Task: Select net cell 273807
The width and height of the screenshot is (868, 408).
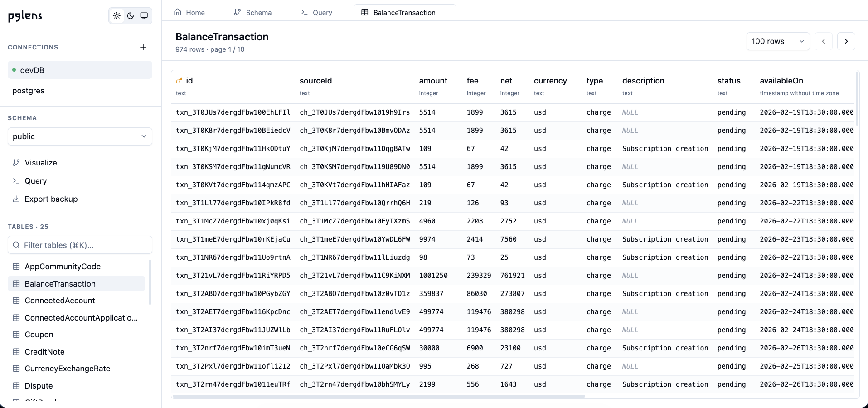Action: [513, 294]
